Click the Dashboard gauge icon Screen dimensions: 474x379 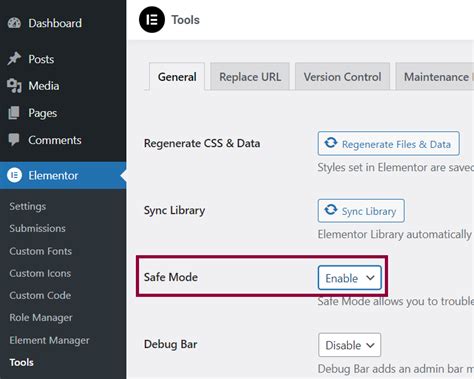tap(14, 23)
